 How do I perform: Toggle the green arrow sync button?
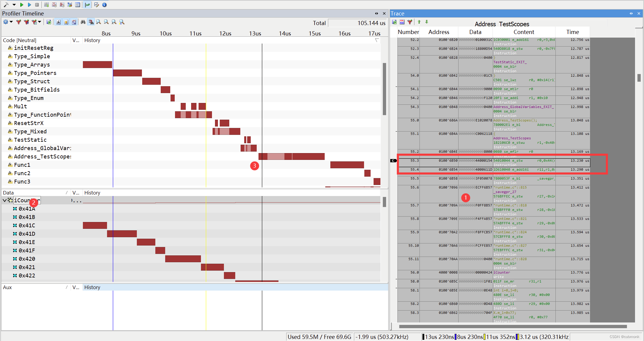point(87,5)
